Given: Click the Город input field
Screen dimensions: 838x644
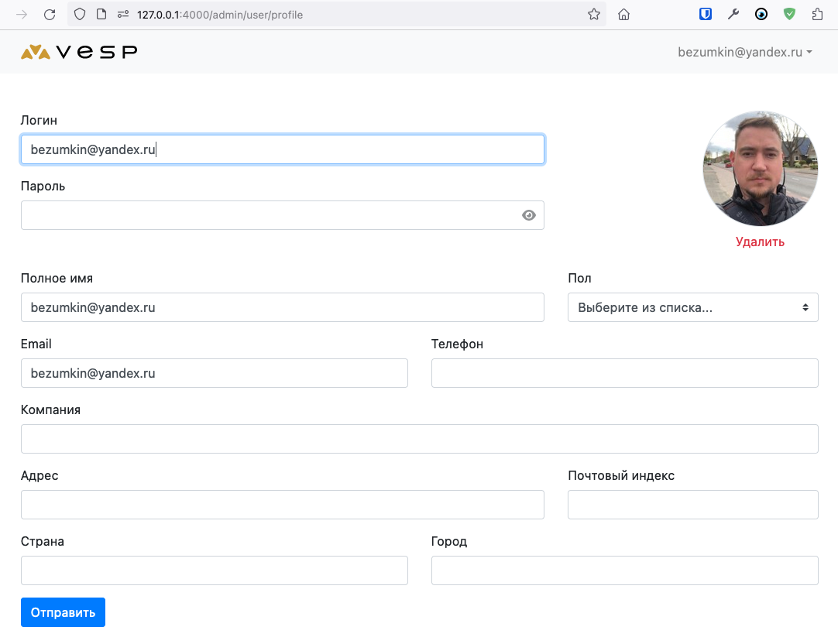Looking at the screenshot, I should (624, 570).
